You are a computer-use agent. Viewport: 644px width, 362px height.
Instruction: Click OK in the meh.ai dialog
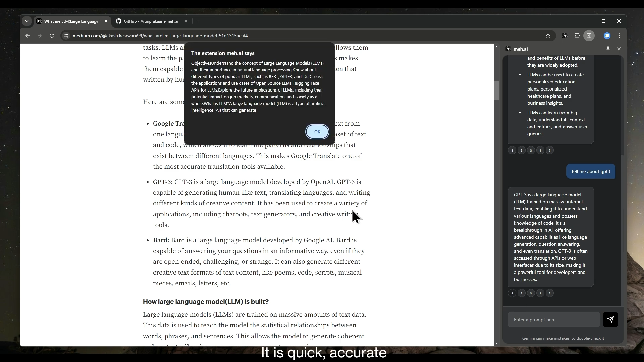[317, 132]
